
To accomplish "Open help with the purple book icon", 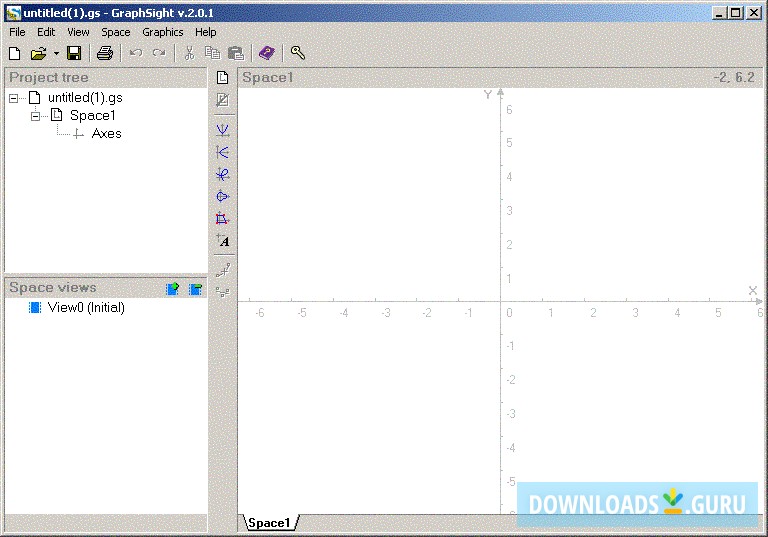I will pyautogui.click(x=267, y=53).
